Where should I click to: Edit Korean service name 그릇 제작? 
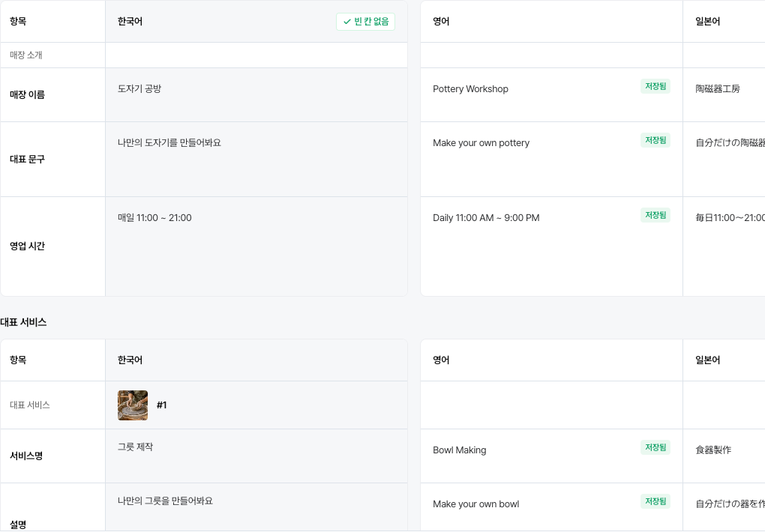[x=256, y=456]
